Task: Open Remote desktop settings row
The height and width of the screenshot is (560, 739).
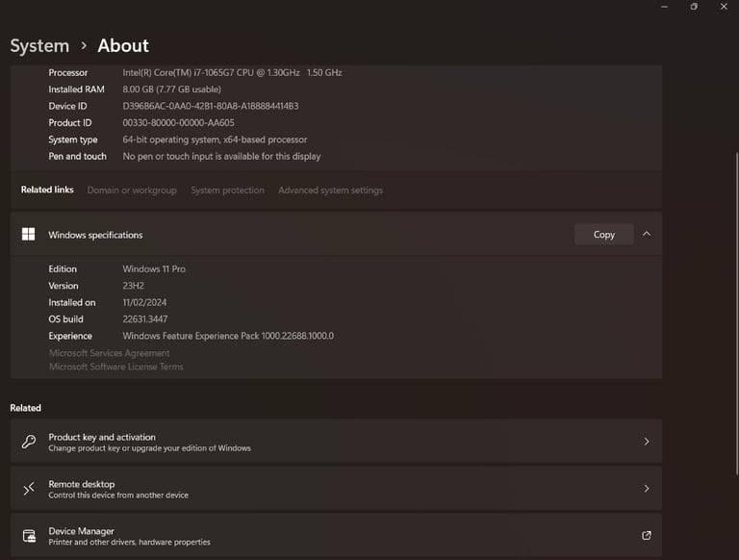Action: point(336,489)
